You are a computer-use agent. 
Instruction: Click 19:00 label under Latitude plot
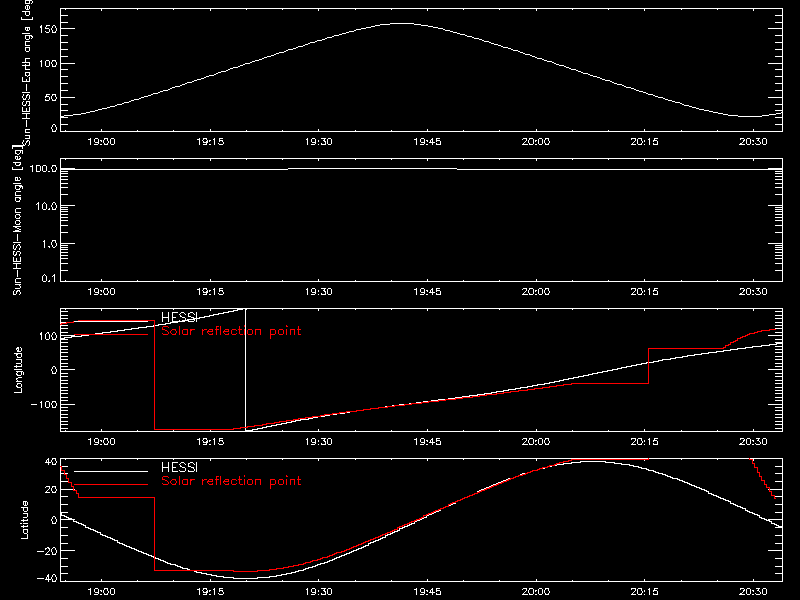pos(102,592)
